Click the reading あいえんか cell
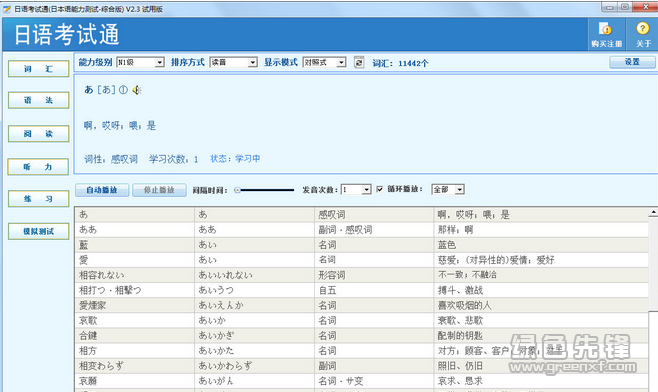Image resolution: width=658 pixels, height=392 pixels. (254, 305)
